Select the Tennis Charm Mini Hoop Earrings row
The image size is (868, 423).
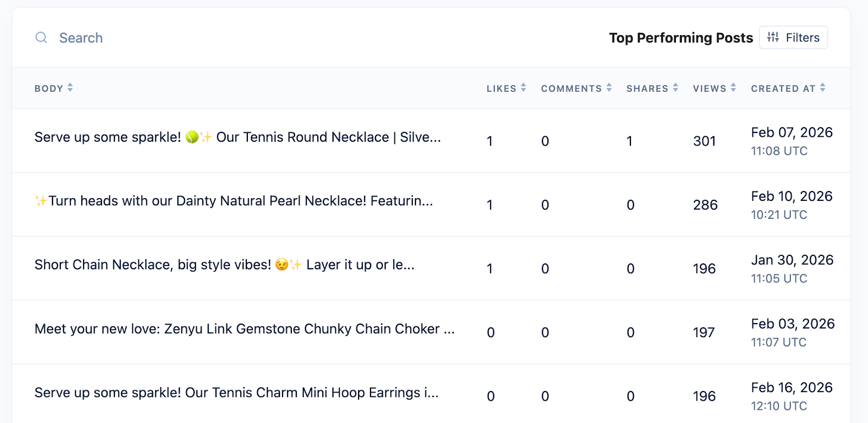tap(237, 393)
